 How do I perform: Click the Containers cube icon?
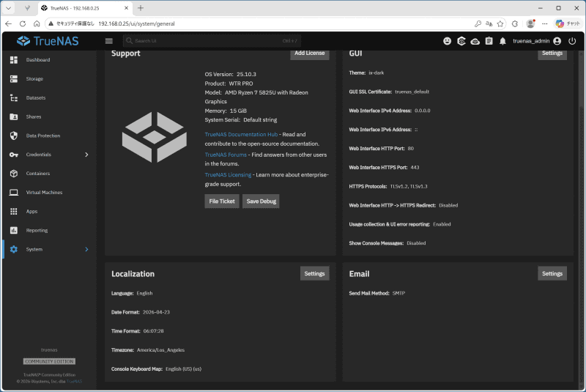(x=14, y=174)
